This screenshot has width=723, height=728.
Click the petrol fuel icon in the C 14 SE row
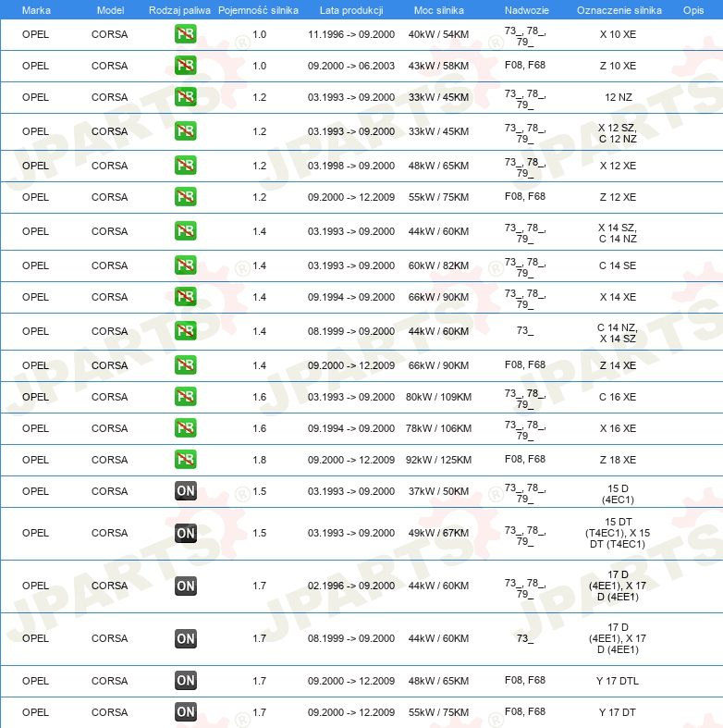[x=185, y=265]
